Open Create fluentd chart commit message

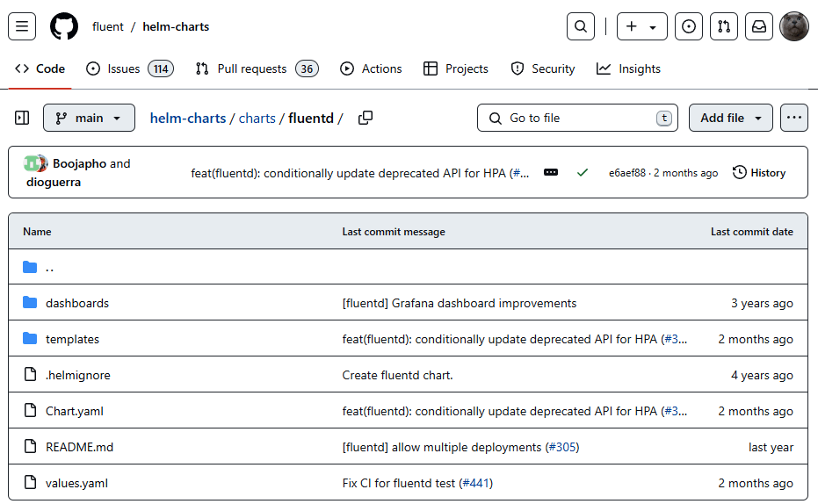click(x=397, y=375)
